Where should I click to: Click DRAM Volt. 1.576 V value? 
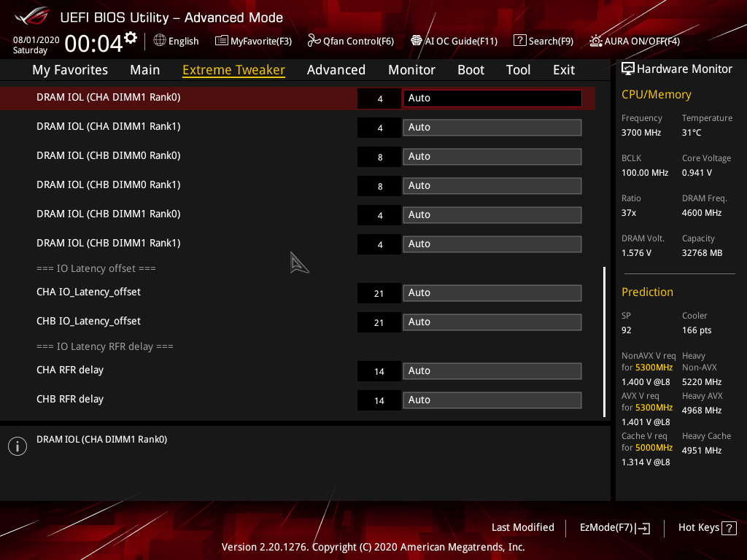tap(636, 253)
